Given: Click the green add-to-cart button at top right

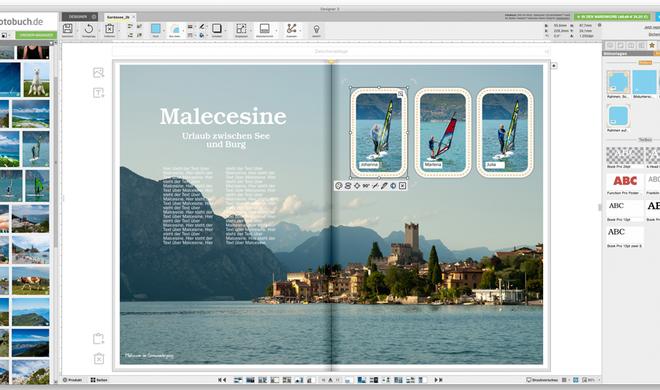Looking at the screenshot, I should pyautogui.click(x=612, y=17).
